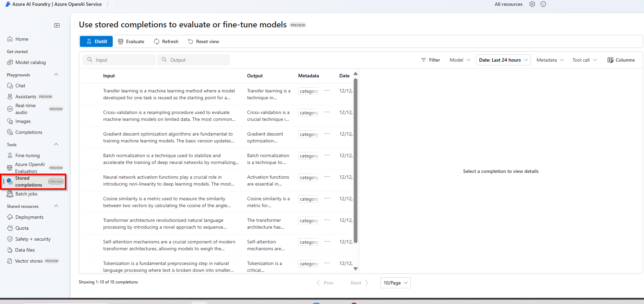
Task: Open Fine-tuning in the sidebar
Action: tap(27, 155)
